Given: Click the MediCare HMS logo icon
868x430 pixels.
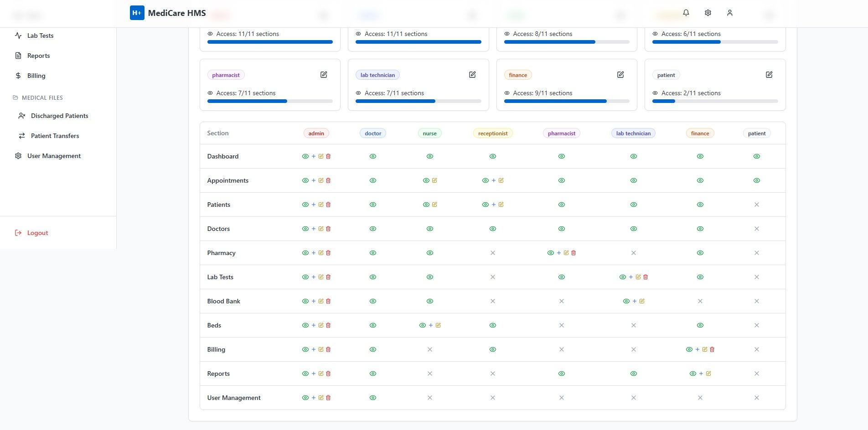Looking at the screenshot, I should point(137,13).
